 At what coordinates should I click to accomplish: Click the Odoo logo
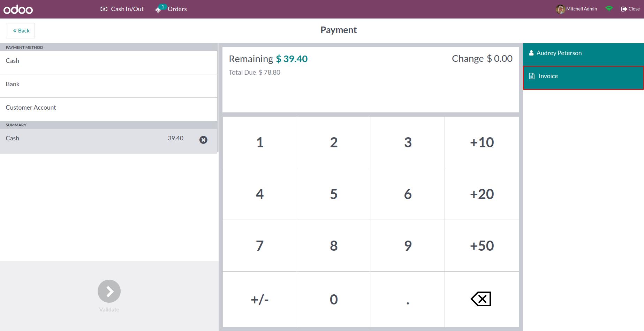pos(18,9)
